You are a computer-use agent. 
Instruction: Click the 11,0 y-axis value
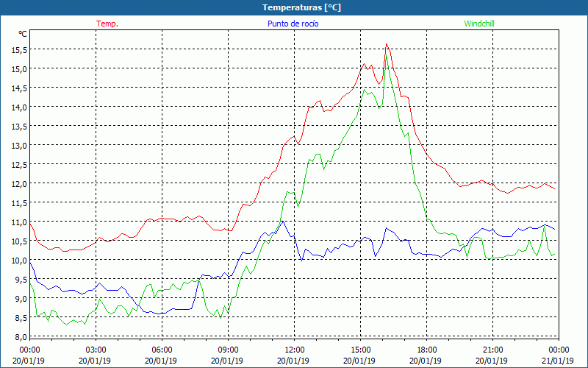19,222
